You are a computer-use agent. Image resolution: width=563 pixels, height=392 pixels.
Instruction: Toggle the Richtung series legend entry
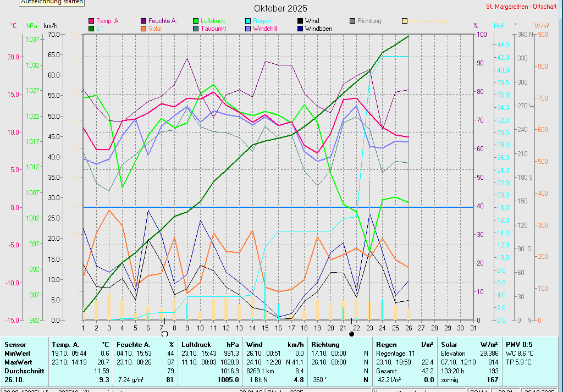coord(369,21)
